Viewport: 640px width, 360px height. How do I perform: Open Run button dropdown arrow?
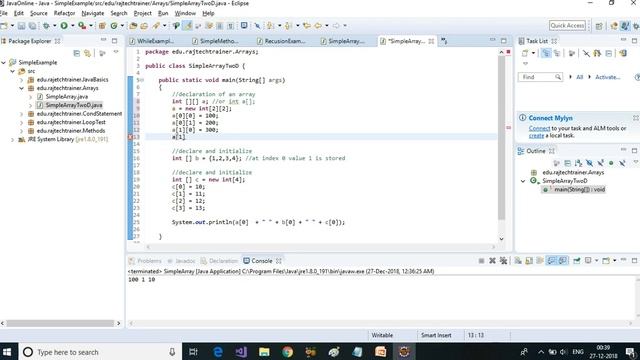coord(72,26)
